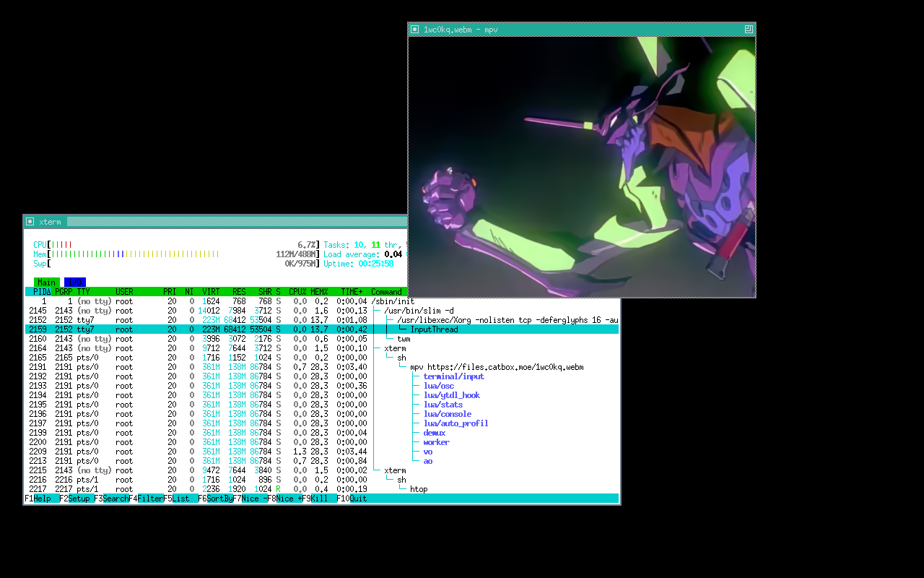
Task: Select the sh process with PID 2216
Action: (x=323, y=480)
